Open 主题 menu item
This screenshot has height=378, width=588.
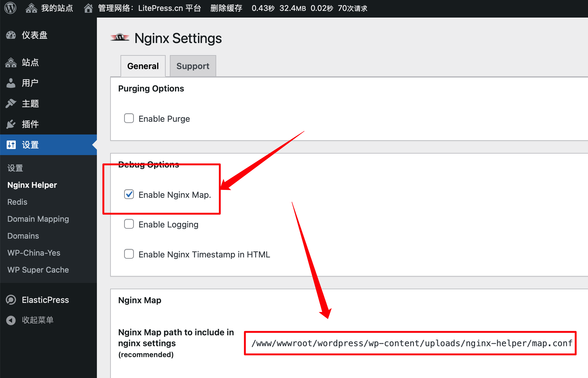click(x=48, y=104)
